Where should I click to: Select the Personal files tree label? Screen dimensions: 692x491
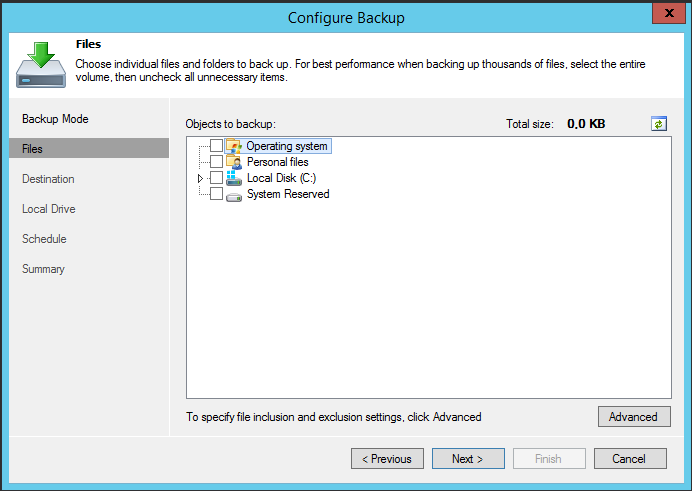click(278, 162)
